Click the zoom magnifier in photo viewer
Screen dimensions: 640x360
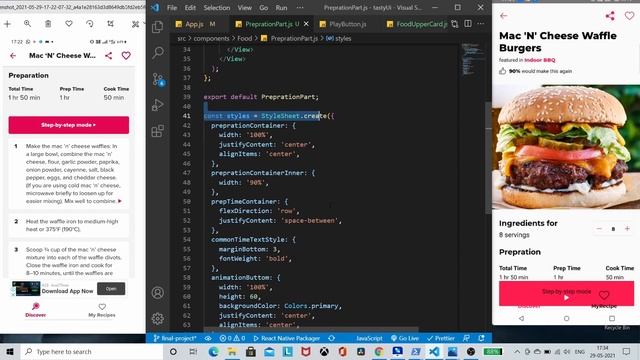pyautogui.click(x=27, y=24)
